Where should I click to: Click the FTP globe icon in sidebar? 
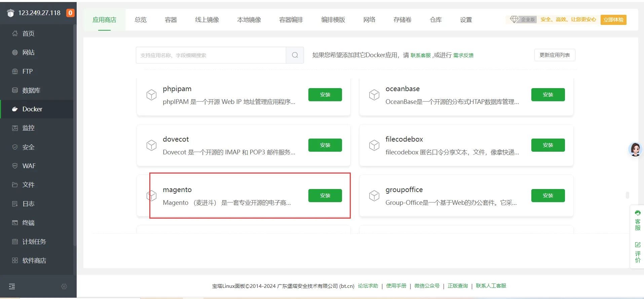pyautogui.click(x=15, y=71)
